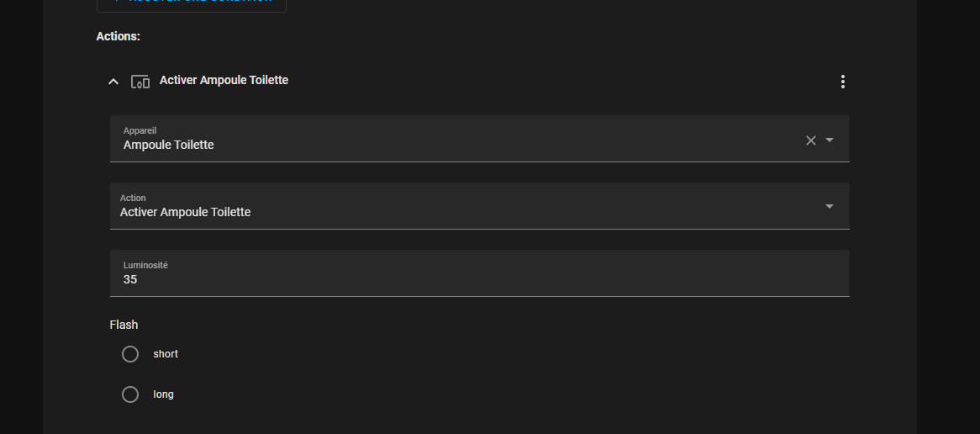Click the Flash section label
The width and height of the screenshot is (980, 434).
(x=124, y=325)
